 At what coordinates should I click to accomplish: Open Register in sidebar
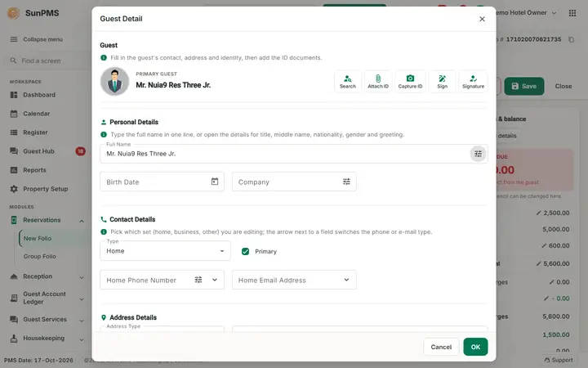[x=35, y=132]
